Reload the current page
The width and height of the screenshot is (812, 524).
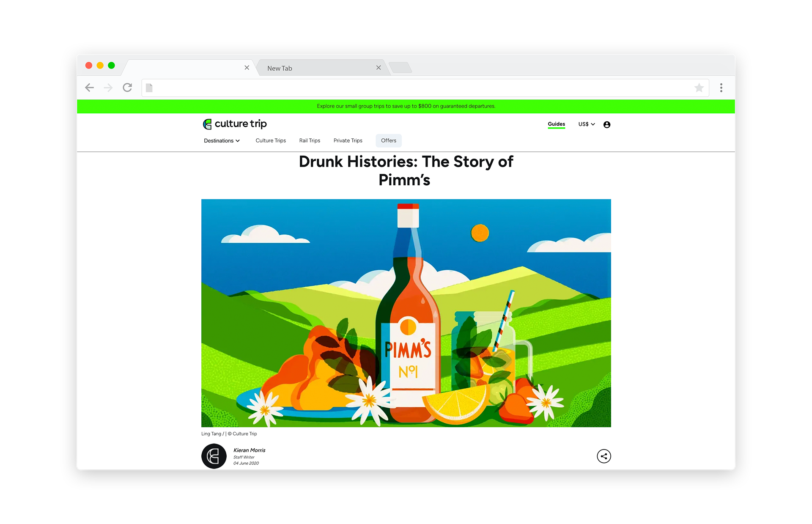coord(127,88)
